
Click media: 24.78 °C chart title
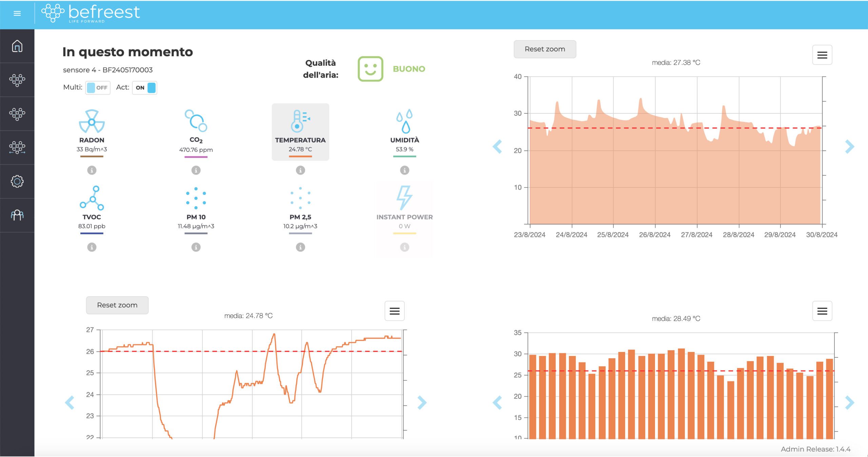tap(248, 316)
